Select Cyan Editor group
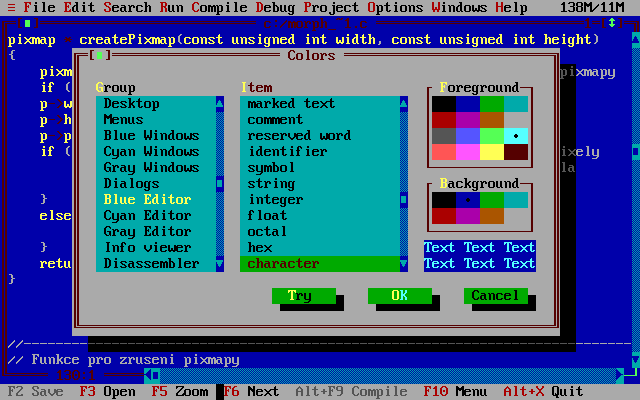 (x=156, y=216)
